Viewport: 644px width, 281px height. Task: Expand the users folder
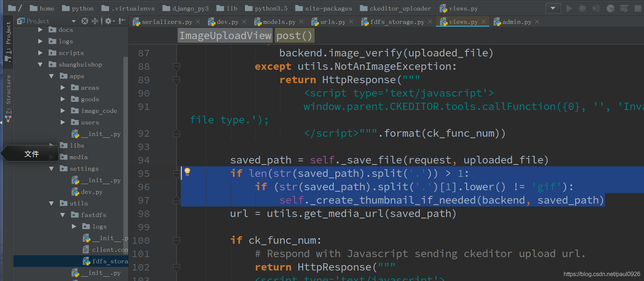(63, 122)
